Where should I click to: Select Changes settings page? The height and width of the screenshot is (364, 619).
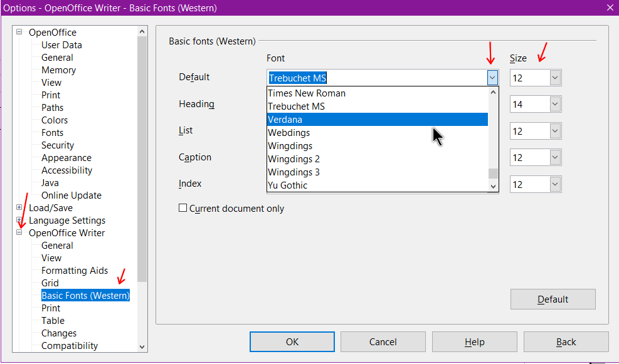59,333
